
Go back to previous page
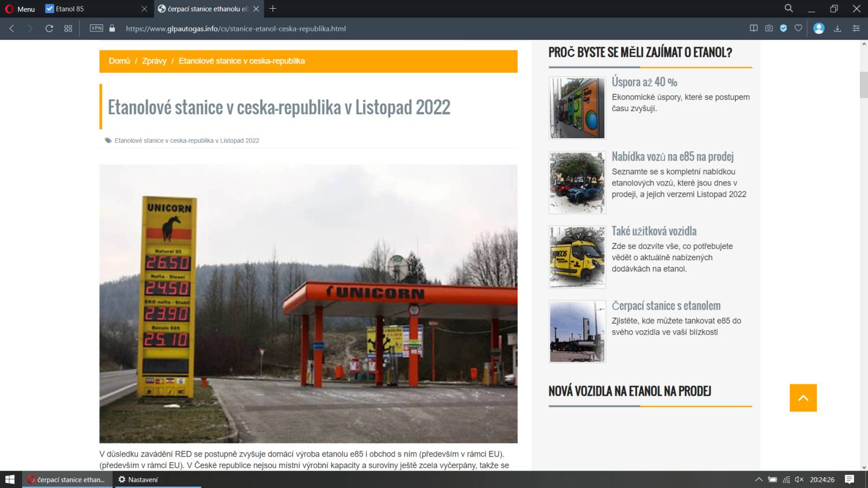point(11,28)
